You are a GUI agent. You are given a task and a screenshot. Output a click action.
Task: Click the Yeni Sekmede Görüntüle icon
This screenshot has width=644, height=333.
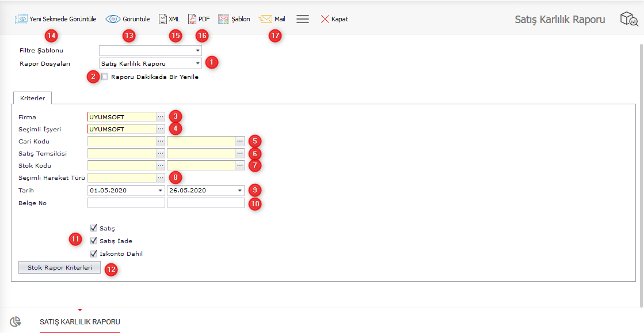tap(21, 19)
